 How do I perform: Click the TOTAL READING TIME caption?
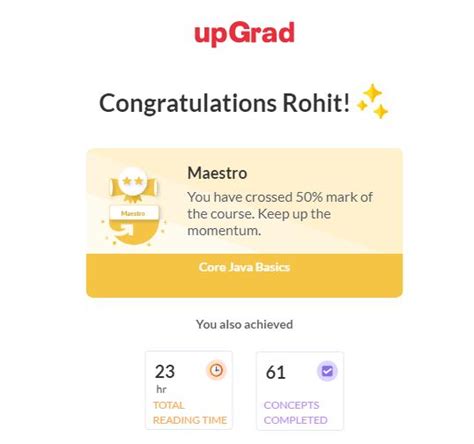(x=190, y=413)
